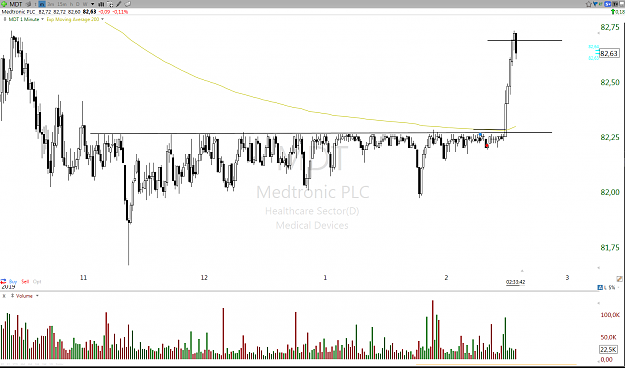Screen dimensions: 625x368
Task: Select the long horizontal resistance line
Action: 321,133
